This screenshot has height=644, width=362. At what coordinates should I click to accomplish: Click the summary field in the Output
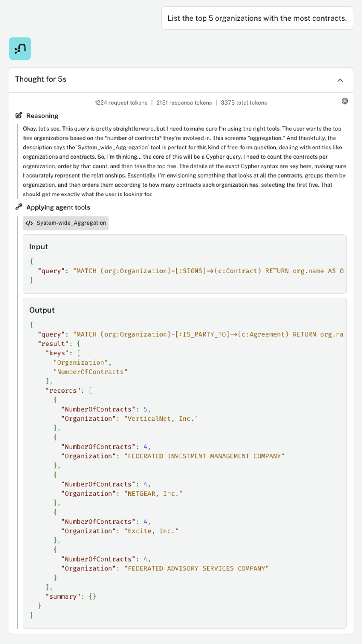[71, 596]
